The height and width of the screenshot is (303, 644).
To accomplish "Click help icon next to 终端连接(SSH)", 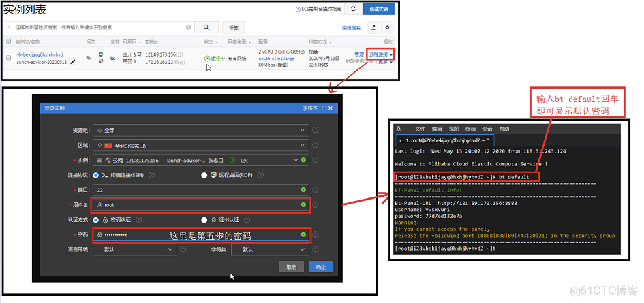I will coord(151,175).
